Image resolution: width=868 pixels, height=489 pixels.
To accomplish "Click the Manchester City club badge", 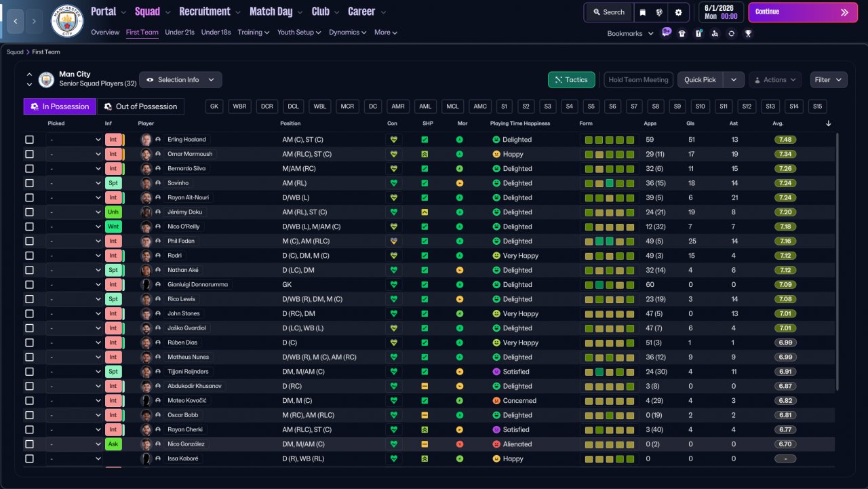I will pos(67,21).
